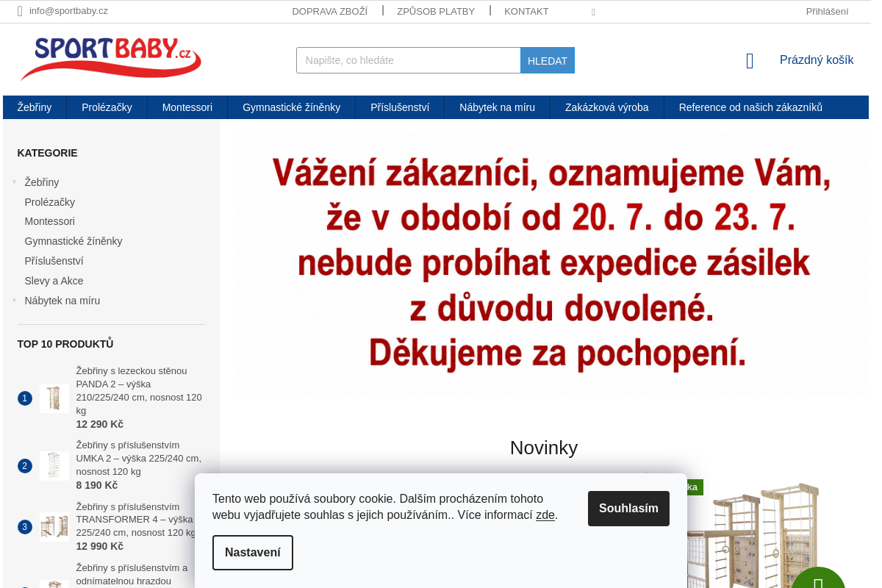The height and width of the screenshot is (588, 882).
Task: Click the email envelope icon in top bar
Action: click(x=20, y=11)
